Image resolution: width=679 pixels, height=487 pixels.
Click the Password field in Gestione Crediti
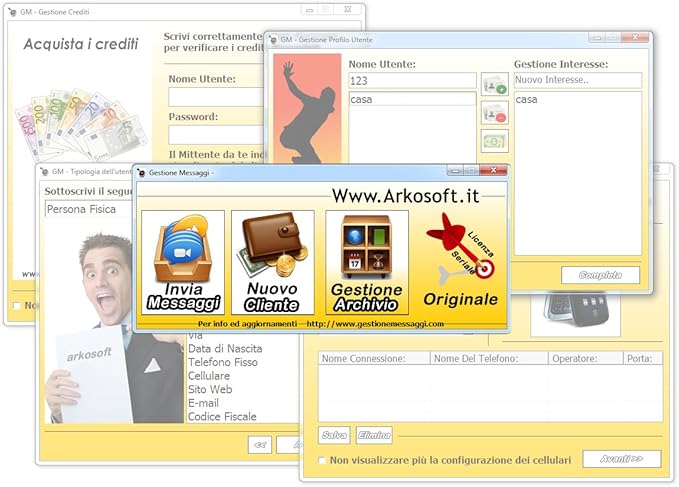tap(216, 135)
